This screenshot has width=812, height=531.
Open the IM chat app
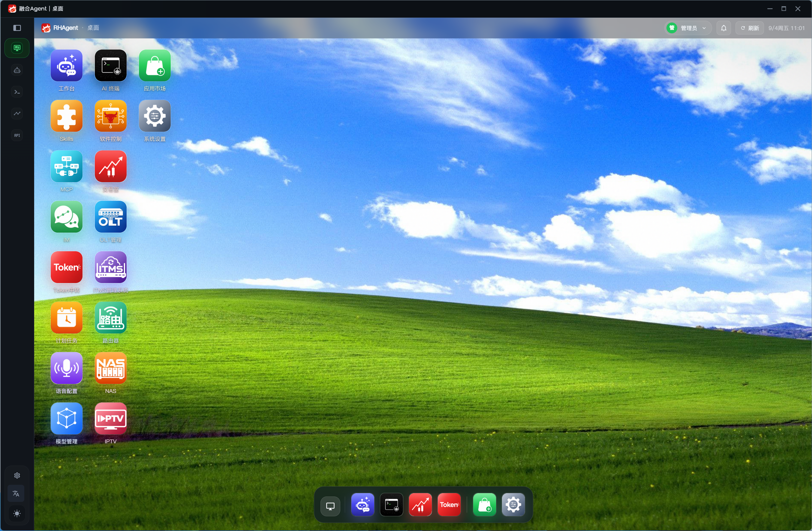click(x=67, y=217)
